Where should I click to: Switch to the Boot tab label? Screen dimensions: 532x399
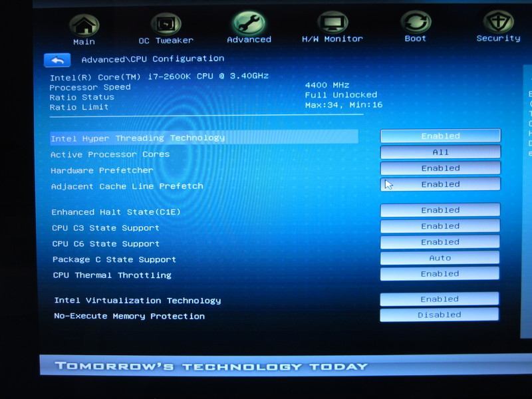[415, 39]
